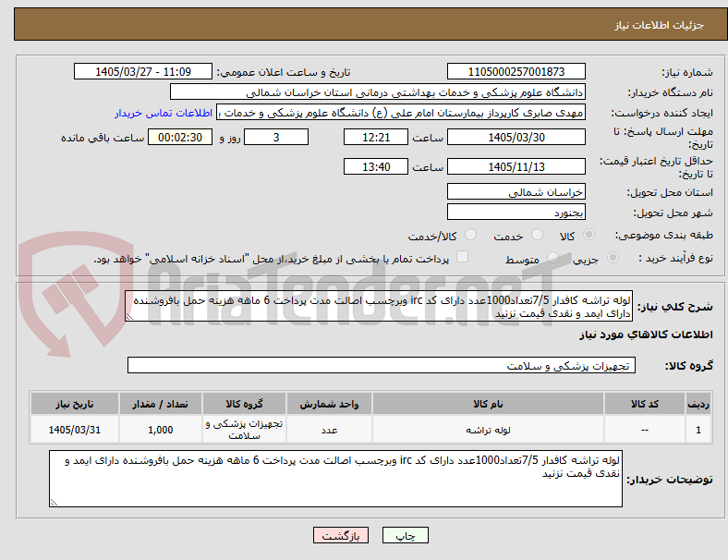Click the need date cell 1405/03/31
Image resolution: width=728 pixels, height=560 pixels.
tap(75, 430)
